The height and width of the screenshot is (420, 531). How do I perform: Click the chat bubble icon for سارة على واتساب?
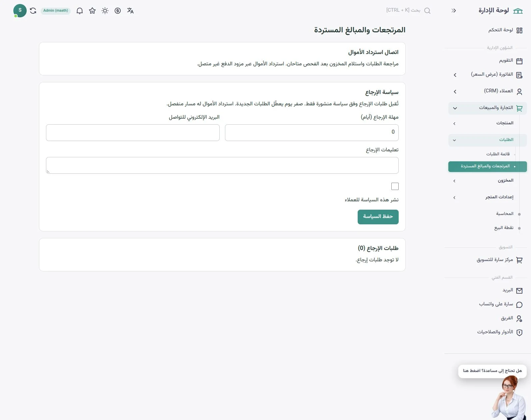coord(519,305)
